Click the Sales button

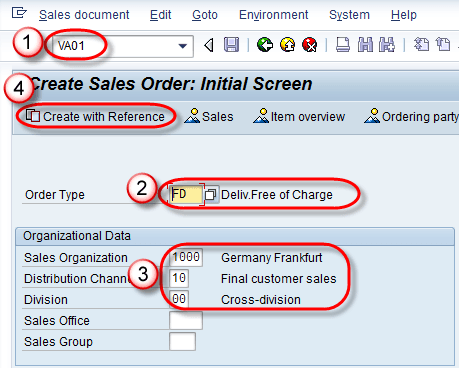[x=209, y=116]
